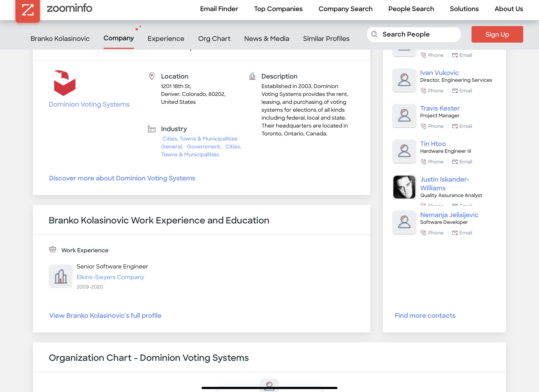Viewport: 539px width, 392px height.
Task: Switch to News & Media tab
Action: (267, 38)
